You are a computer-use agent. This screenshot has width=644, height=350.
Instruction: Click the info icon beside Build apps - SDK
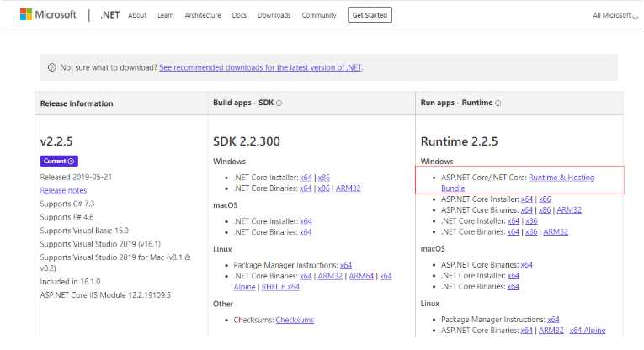pos(279,103)
